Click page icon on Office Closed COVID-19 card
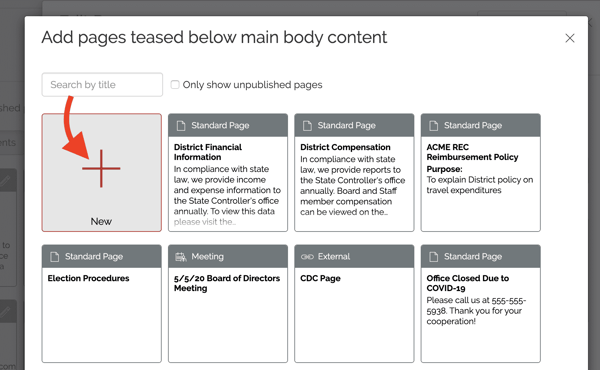The height and width of the screenshot is (370, 600). (434, 257)
